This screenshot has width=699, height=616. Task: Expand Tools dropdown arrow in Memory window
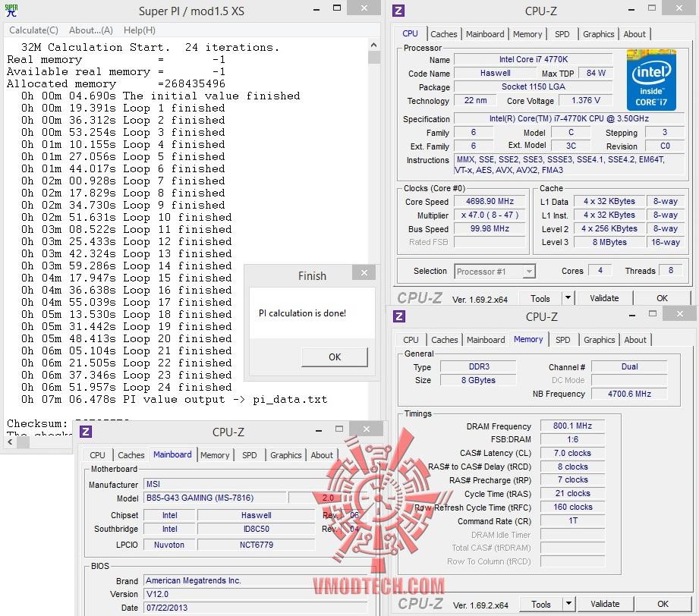[x=568, y=604]
